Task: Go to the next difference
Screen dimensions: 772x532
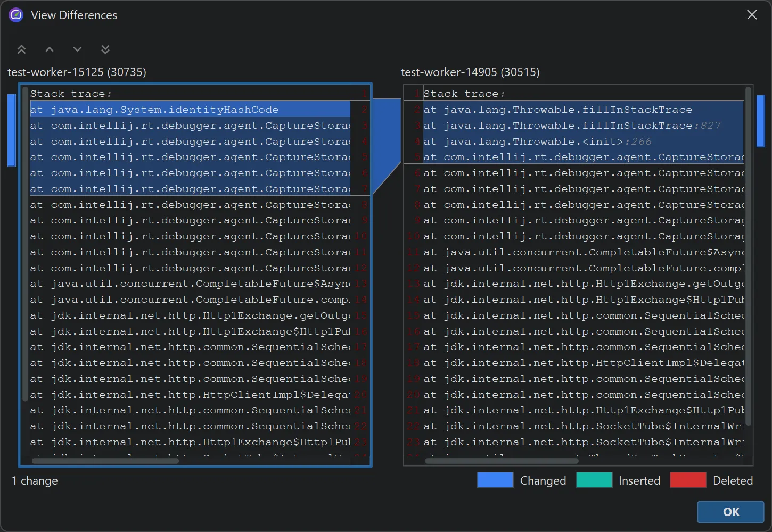Action: point(77,49)
